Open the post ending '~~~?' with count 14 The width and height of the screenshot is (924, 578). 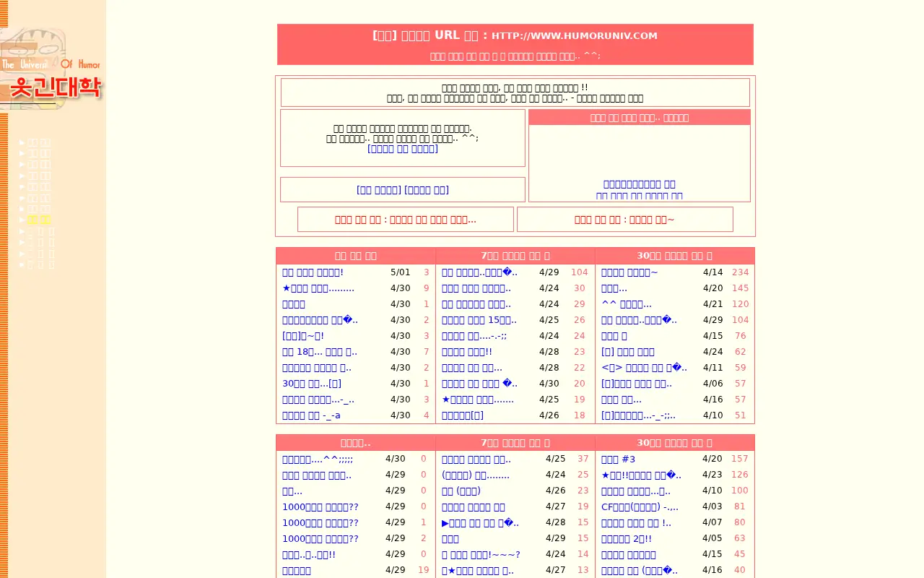(481, 554)
